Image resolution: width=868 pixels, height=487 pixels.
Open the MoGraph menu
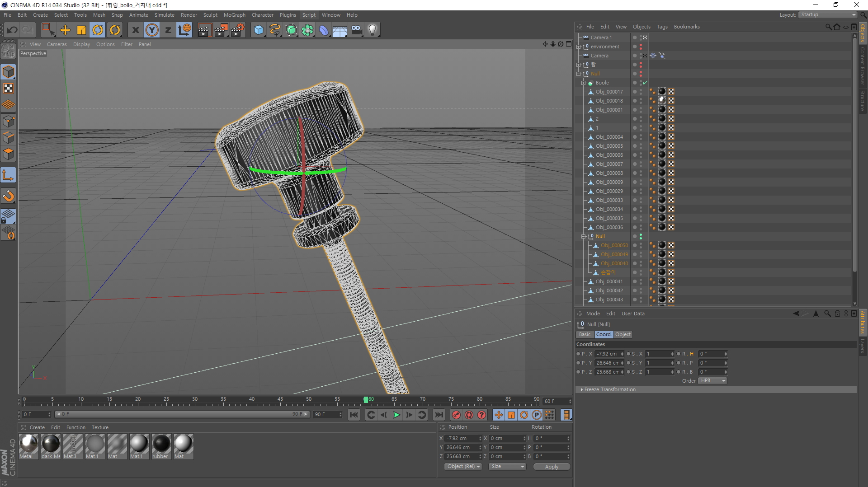coord(235,15)
